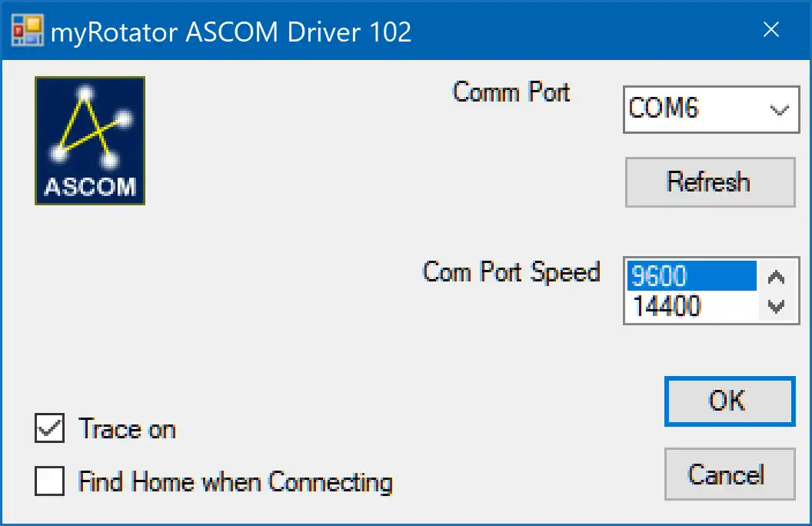Image resolution: width=812 pixels, height=526 pixels.
Task: Click the "Com Port Speed" label
Action: [x=511, y=271]
